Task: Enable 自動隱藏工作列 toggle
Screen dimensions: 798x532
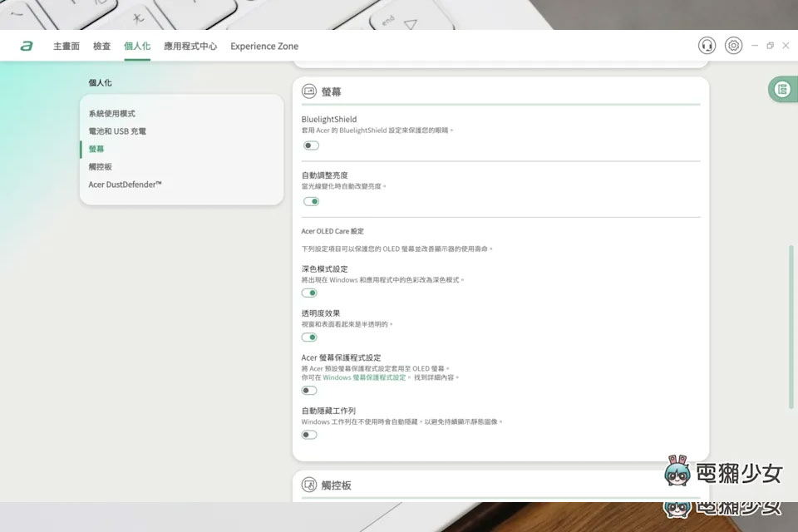Action: coord(309,434)
